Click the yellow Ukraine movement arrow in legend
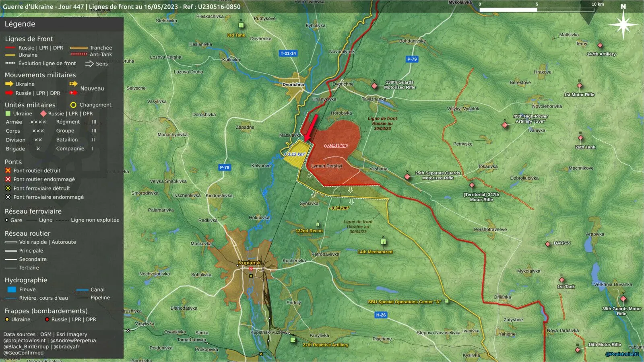This screenshot has width=644, height=362. point(9,84)
